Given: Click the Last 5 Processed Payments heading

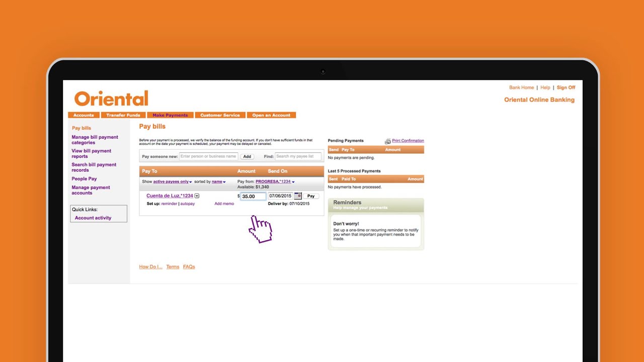Looking at the screenshot, I should (354, 171).
